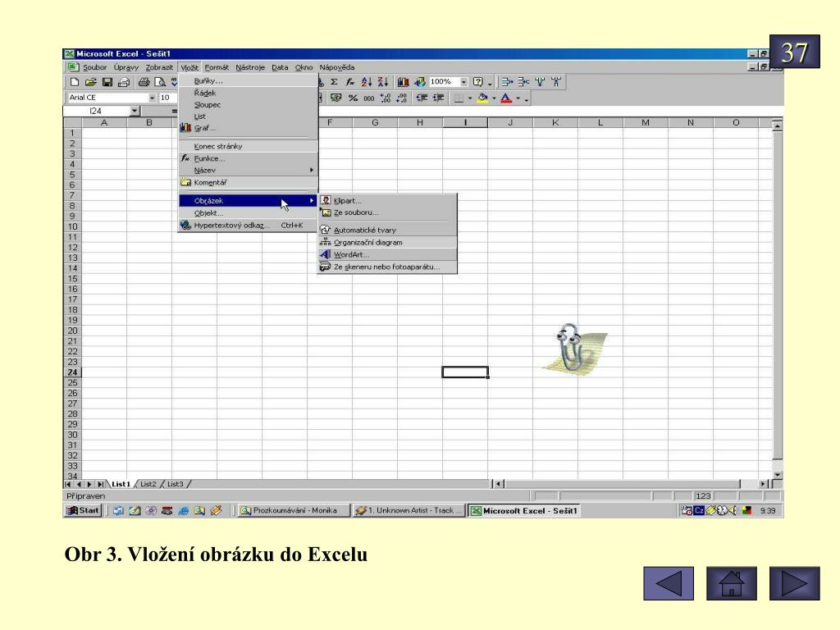
Task: Choose Buňky... in Vložit menu
Action: coord(248,81)
